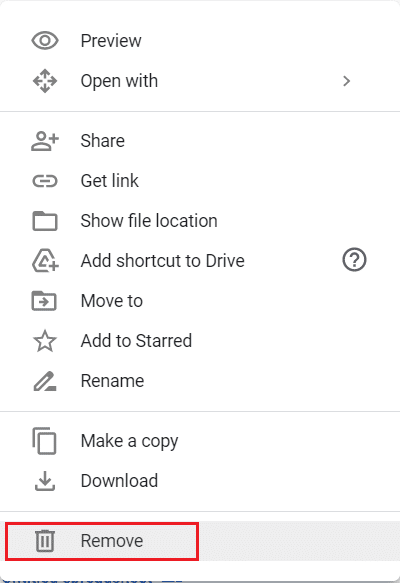The height and width of the screenshot is (583, 400).
Task: Select Remove to delete the file
Action: coord(200,541)
